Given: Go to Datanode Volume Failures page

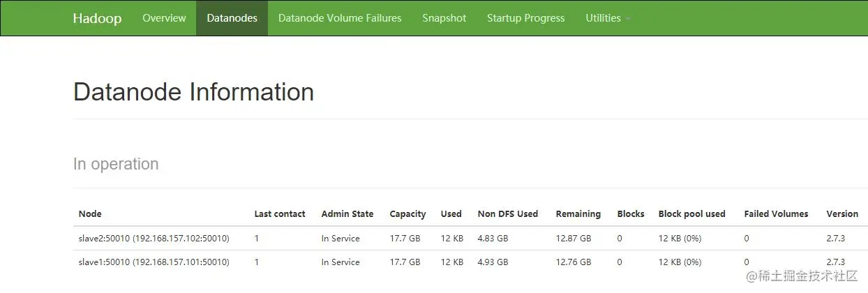Looking at the screenshot, I should click(340, 18).
